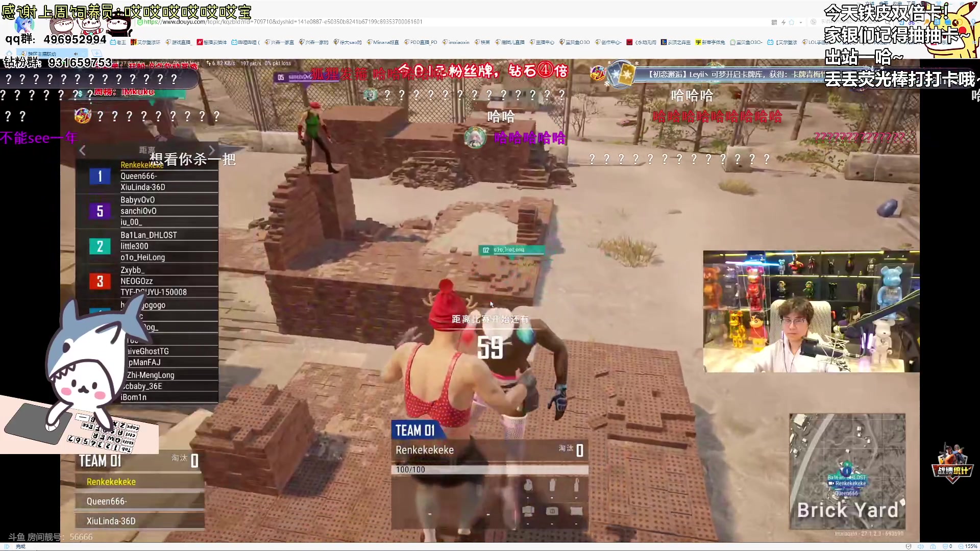The image size is (980, 551).
Task: Click the Brick Yard minimap
Action: pos(847,471)
